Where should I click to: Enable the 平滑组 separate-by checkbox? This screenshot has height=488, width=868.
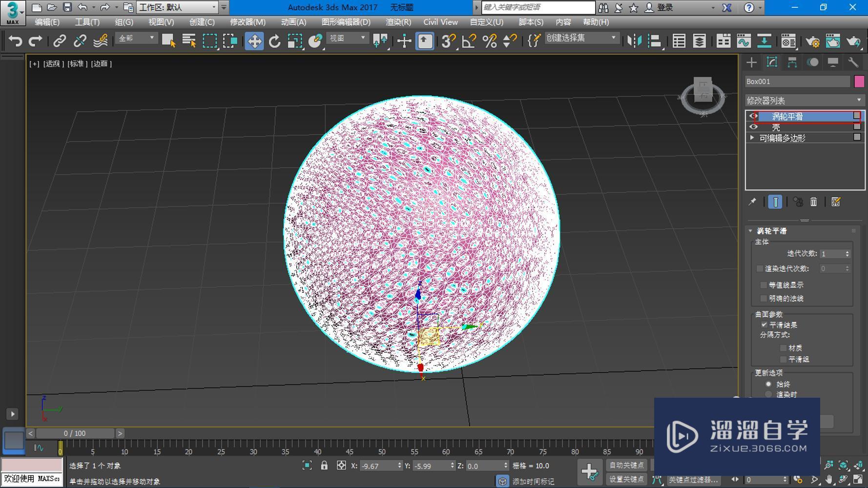[x=783, y=359]
